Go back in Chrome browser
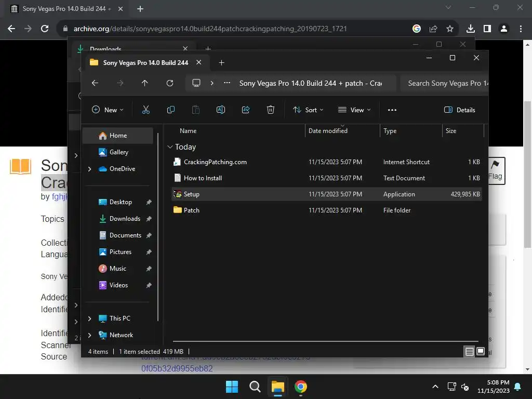Image resolution: width=532 pixels, height=399 pixels. point(11,29)
